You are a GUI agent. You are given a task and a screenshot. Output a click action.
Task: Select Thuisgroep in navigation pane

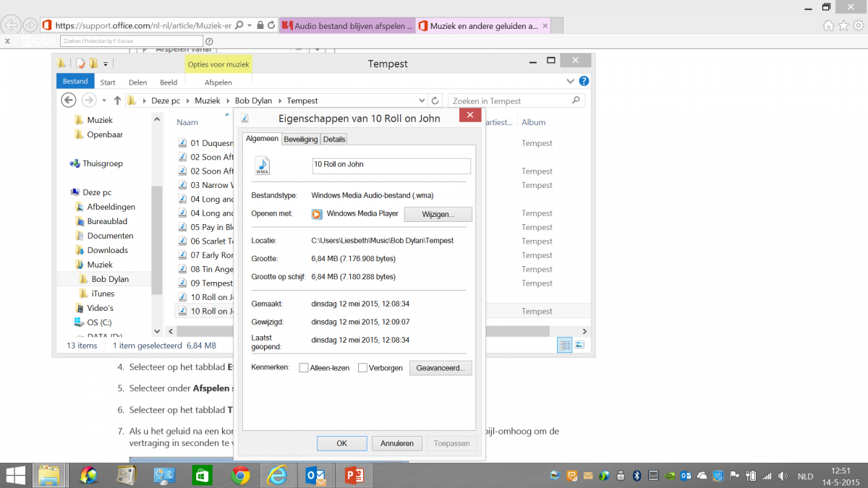(x=103, y=163)
